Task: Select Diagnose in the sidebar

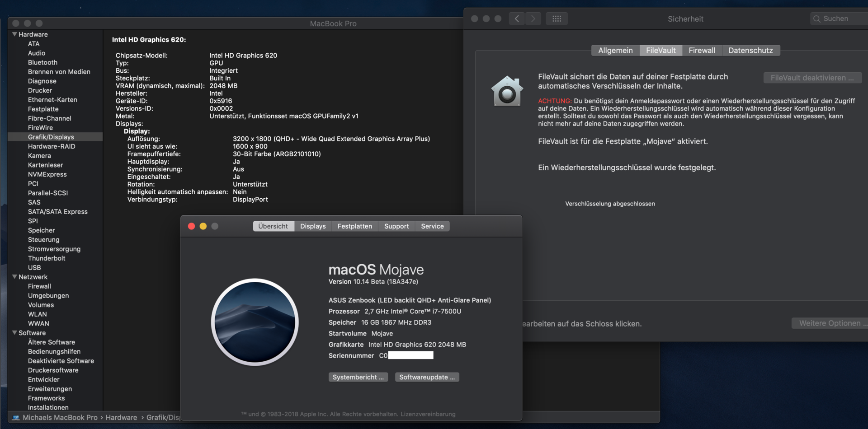Action: click(42, 81)
